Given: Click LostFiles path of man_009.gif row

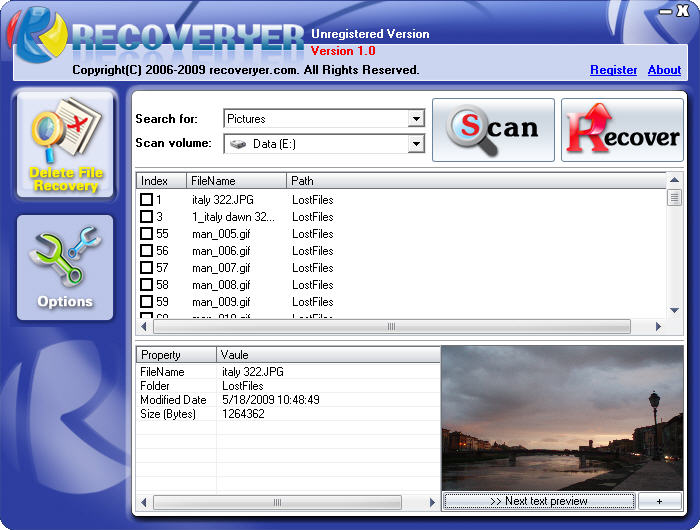Looking at the screenshot, I should pos(312,301).
